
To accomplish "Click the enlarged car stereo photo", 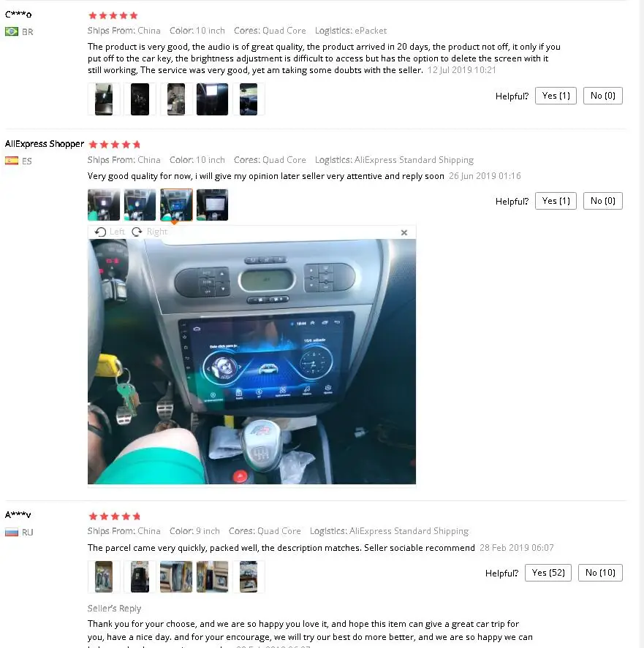I will [x=252, y=362].
